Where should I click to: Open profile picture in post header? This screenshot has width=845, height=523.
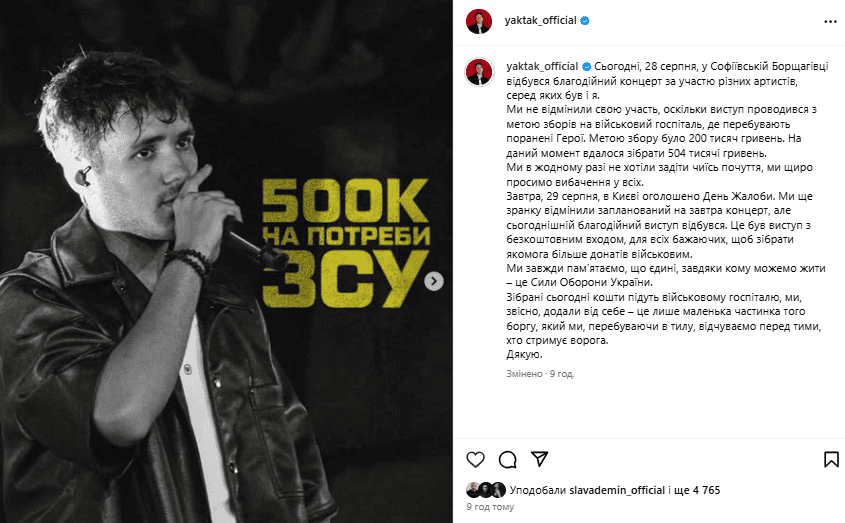[x=479, y=22]
